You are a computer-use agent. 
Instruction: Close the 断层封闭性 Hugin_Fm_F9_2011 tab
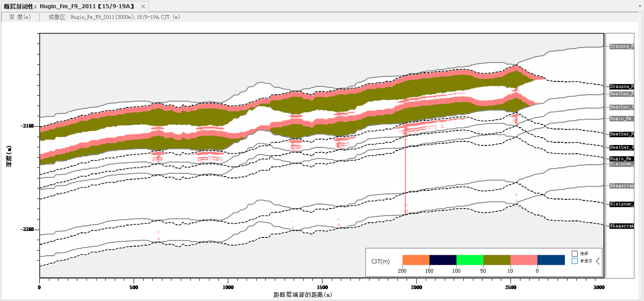click(144, 6)
